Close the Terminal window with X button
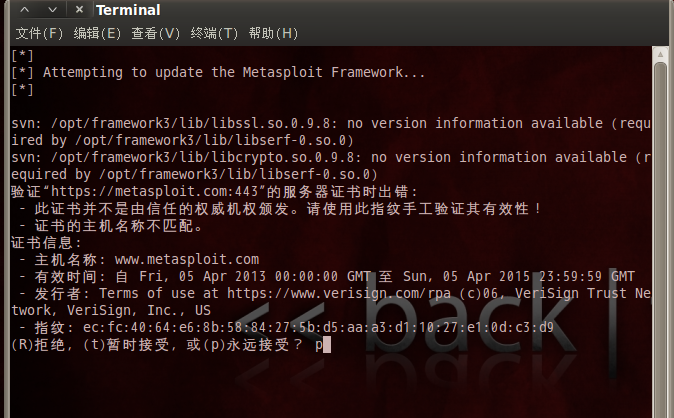 (x=79, y=9)
